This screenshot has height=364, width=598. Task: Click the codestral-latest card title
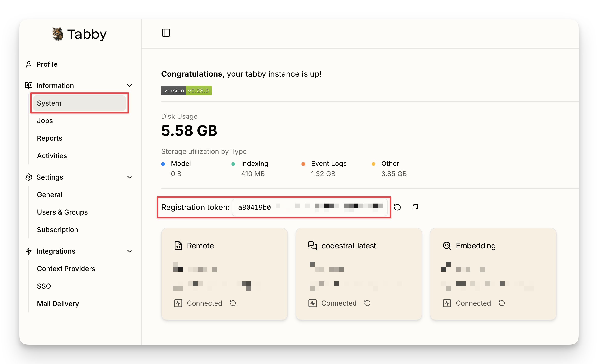(349, 246)
